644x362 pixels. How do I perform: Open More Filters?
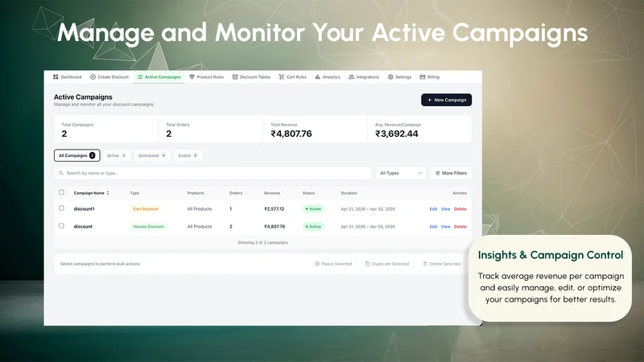(451, 173)
